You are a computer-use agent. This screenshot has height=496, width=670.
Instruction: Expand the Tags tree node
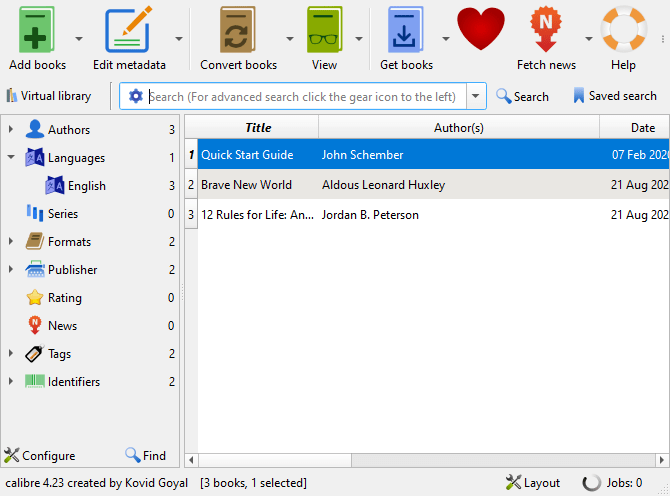pos(11,353)
